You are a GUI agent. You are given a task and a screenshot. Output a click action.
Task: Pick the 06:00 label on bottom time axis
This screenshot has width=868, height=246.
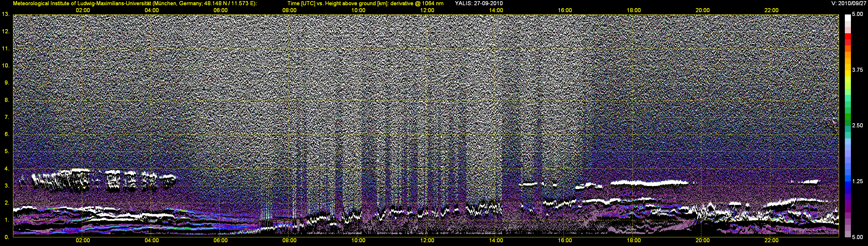(x=220, y=241)
